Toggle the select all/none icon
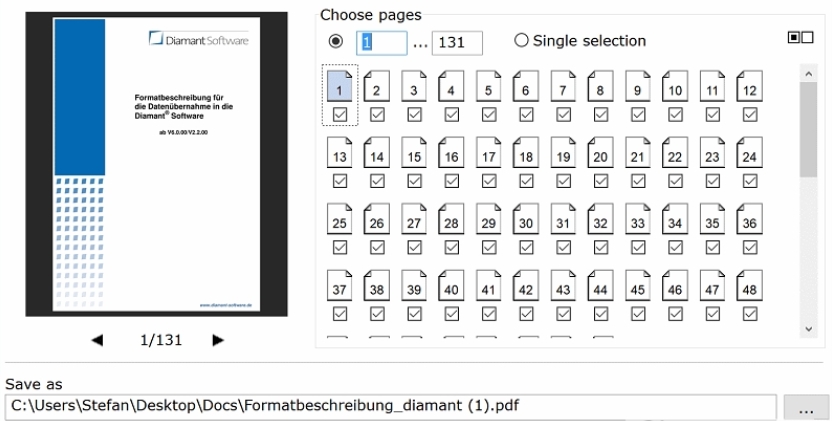832x421 pixels. pos(801,37)
